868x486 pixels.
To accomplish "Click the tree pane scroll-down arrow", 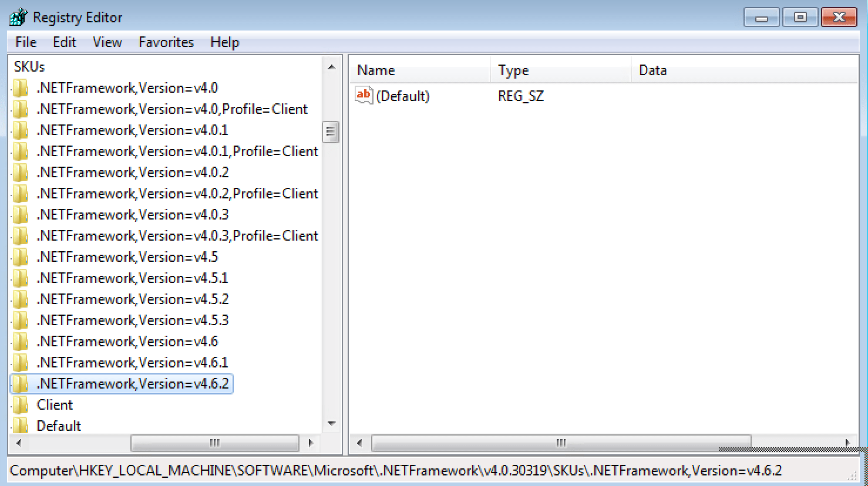I will (x=331, y=424).
